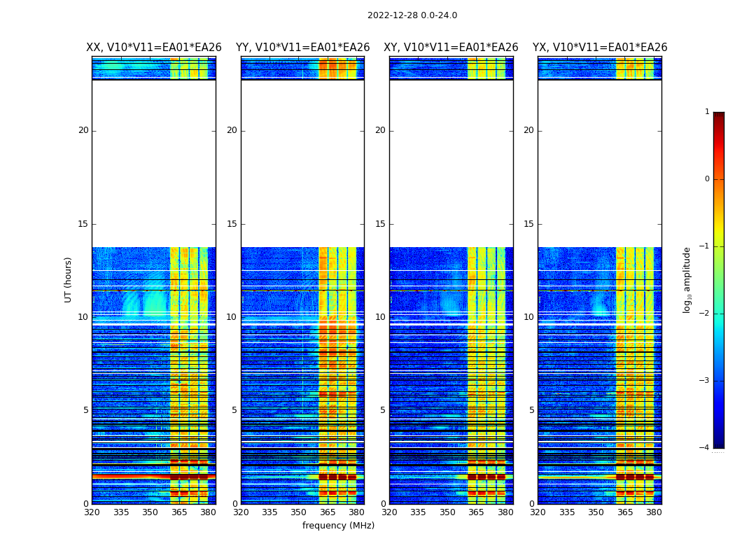Image resolution: width=735 pixels, height=560 pixels.
Task: Click the colorbar tick label 0
Action: tap(706, 179)
